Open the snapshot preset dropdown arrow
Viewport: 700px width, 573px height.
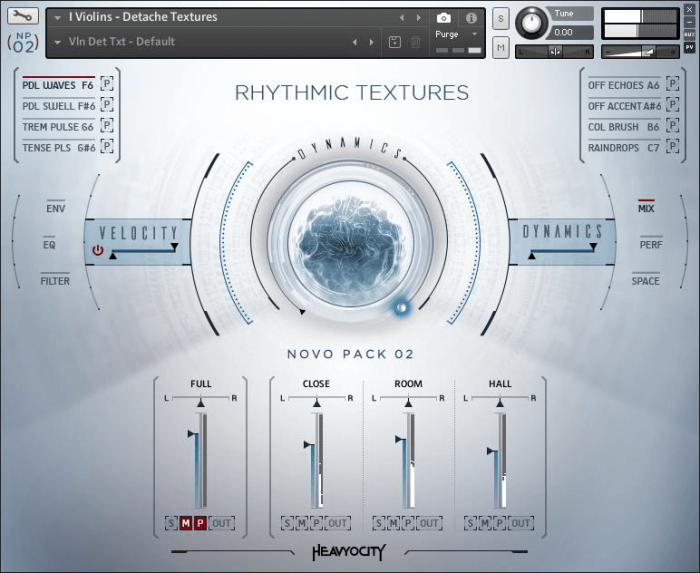57,42
